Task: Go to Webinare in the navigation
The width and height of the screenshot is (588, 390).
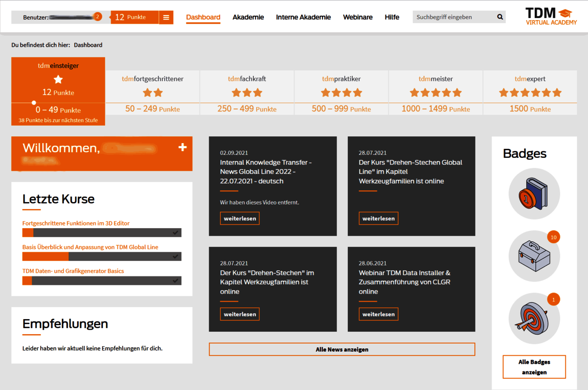Action: tap(357, 17)
